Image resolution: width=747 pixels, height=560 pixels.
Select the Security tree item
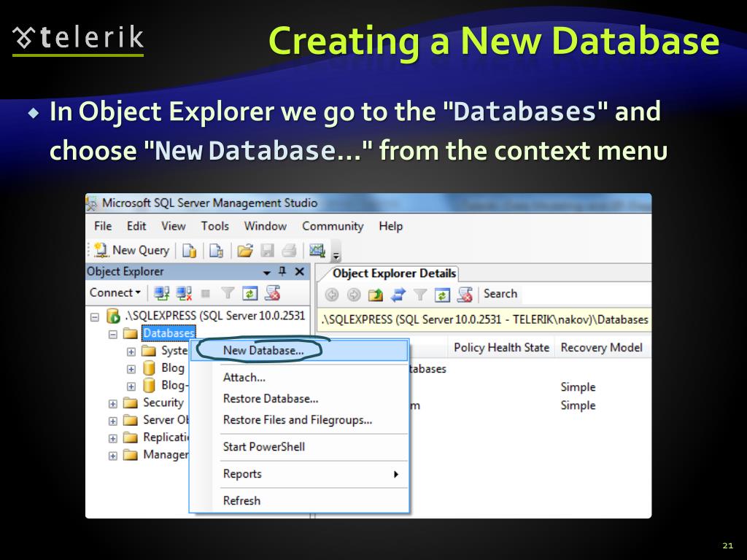click(163, 402)
